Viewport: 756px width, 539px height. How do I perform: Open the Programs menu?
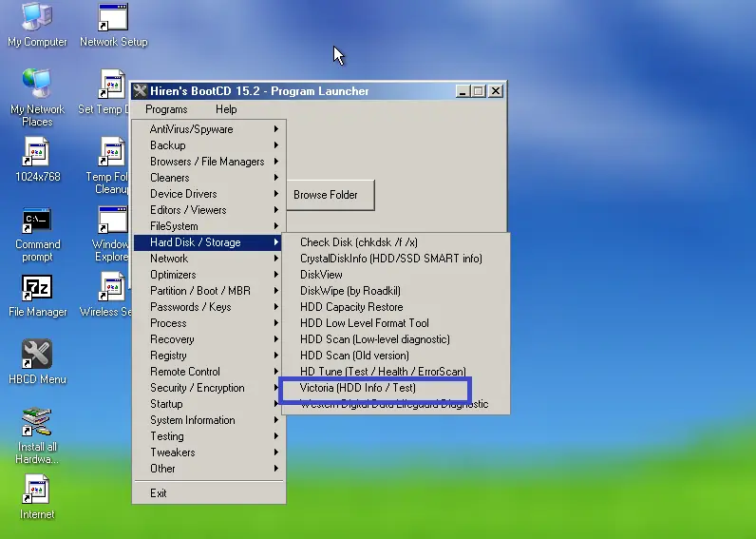(166, 109)
